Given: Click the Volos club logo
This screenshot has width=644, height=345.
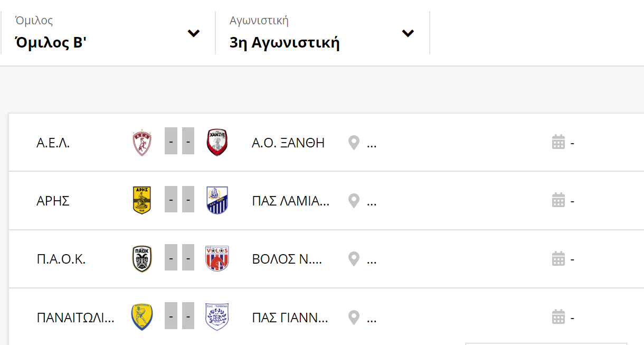Looking at the screenshot, I should pyautogui.click(x=217, y=259).
